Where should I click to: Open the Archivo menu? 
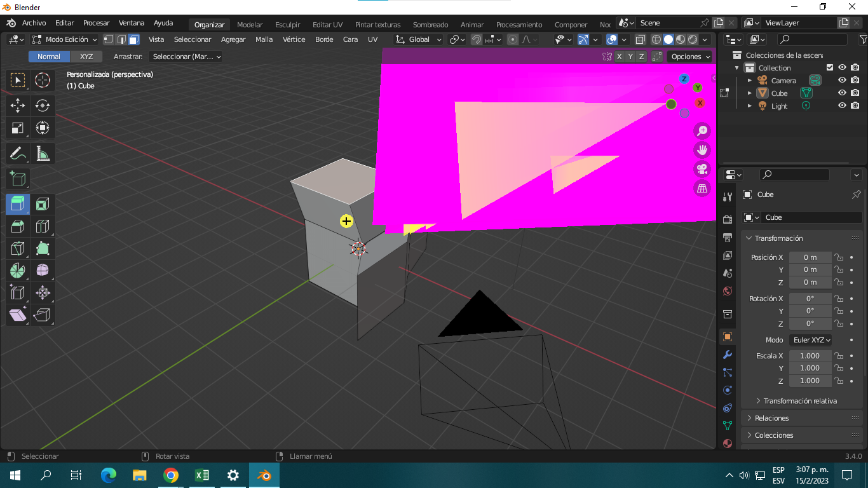click(34, 23)
